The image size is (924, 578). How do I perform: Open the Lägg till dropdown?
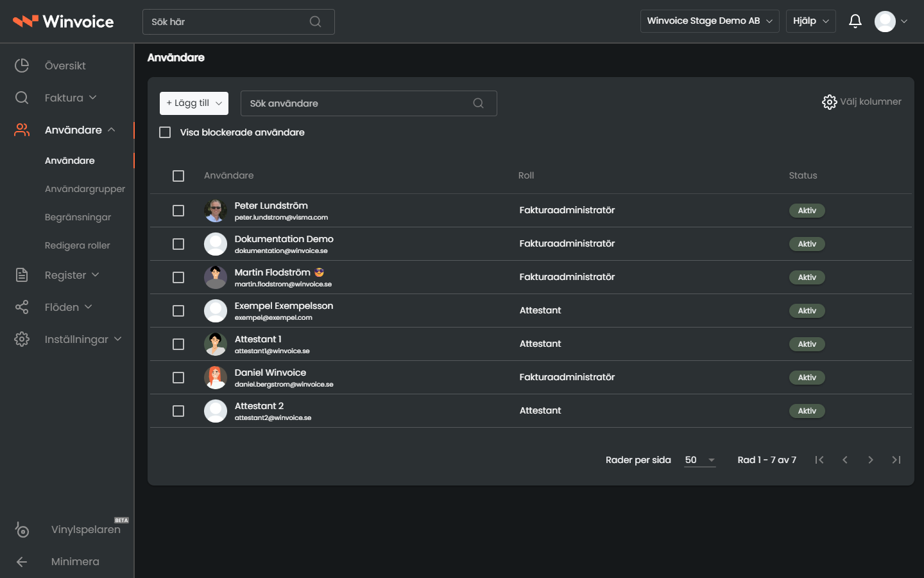(194, 103)
